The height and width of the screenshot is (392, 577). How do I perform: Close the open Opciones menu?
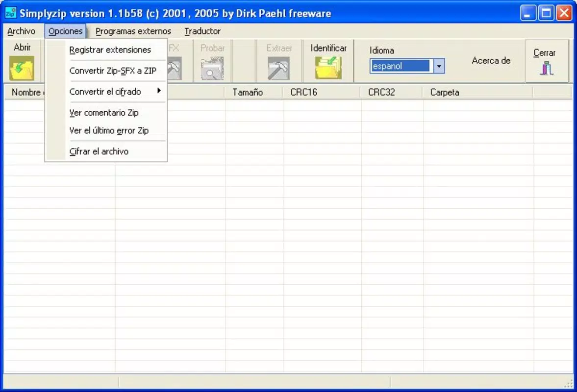click(x=66, y=31)
